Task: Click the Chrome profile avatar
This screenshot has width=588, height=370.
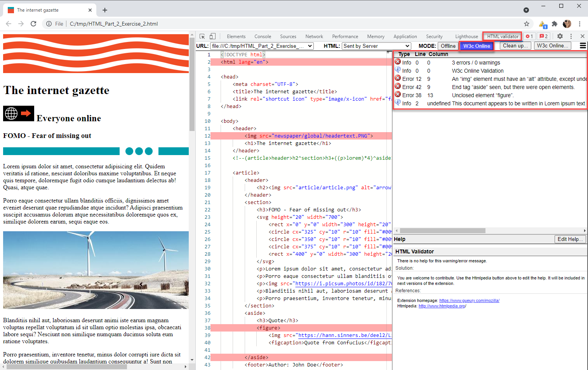Action: [567, 24]
